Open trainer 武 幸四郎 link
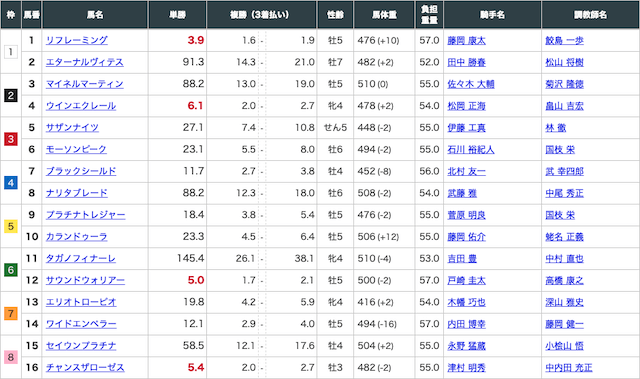 tap(564, 172)
